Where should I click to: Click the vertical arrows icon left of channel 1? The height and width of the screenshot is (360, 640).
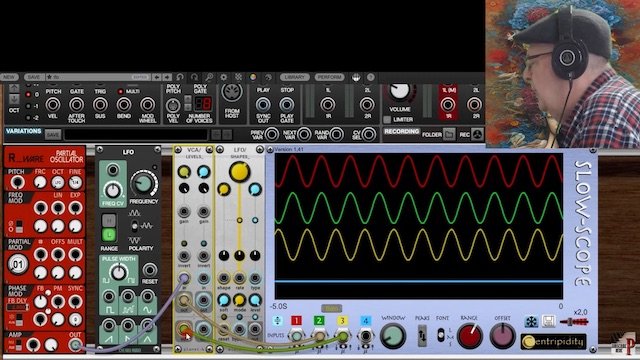[x=278, y=321]
